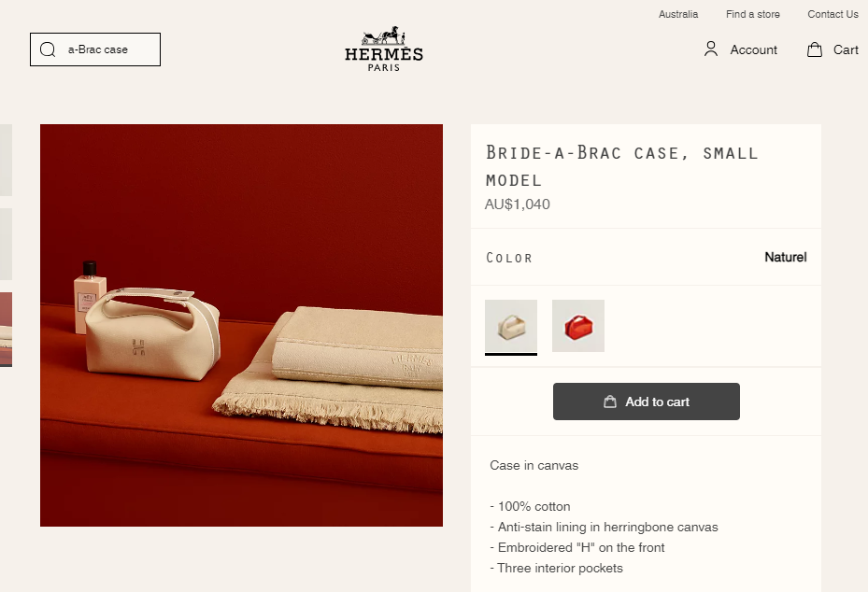
Task: Click the Account text label
Action: click(753, 49)
